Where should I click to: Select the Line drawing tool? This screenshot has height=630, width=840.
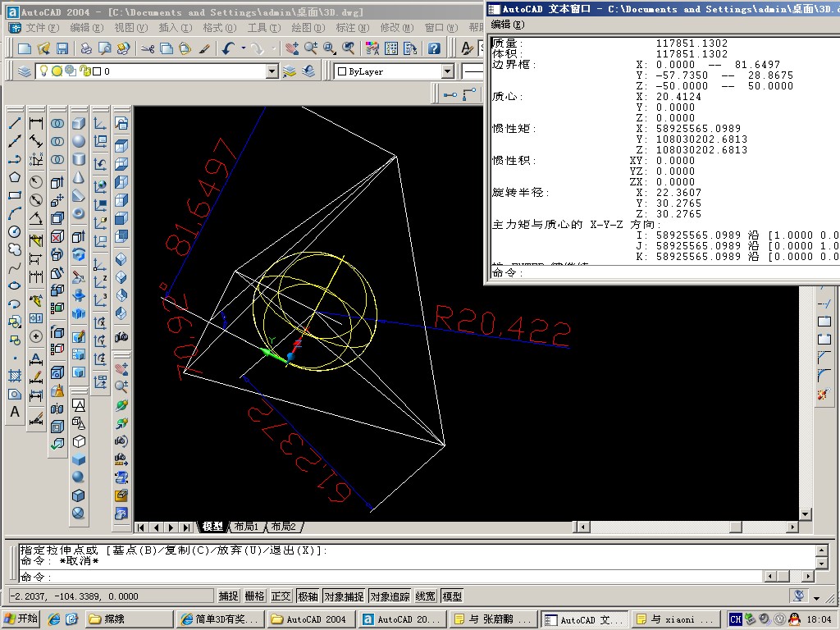[x=15, y=123]
